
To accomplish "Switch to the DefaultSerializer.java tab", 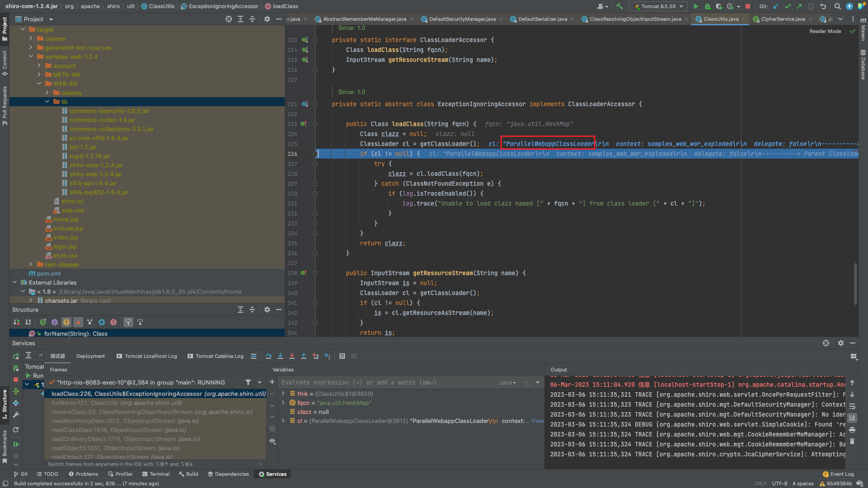I will (x=542, y=19).
